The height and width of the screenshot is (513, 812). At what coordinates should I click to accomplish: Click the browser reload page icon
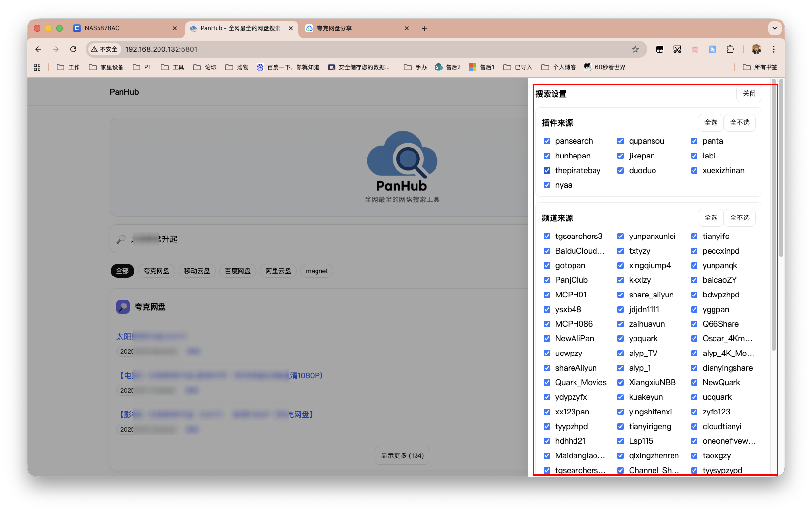[x=73, y=49]
